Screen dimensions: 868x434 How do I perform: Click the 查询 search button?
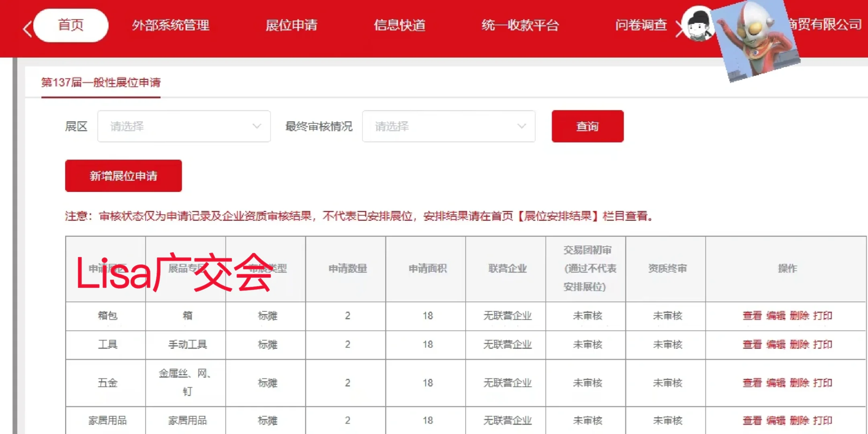tap(588, 126)
